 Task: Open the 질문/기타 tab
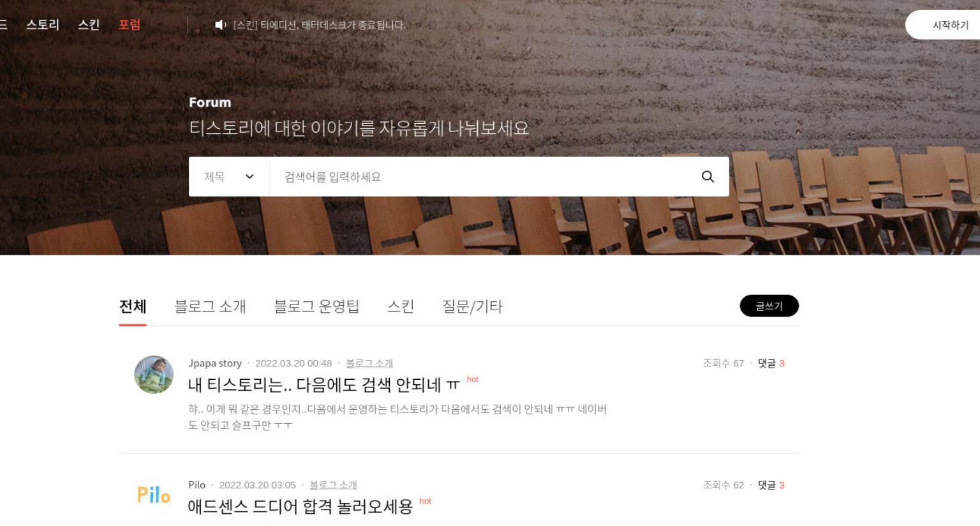[x=472, y=306]
